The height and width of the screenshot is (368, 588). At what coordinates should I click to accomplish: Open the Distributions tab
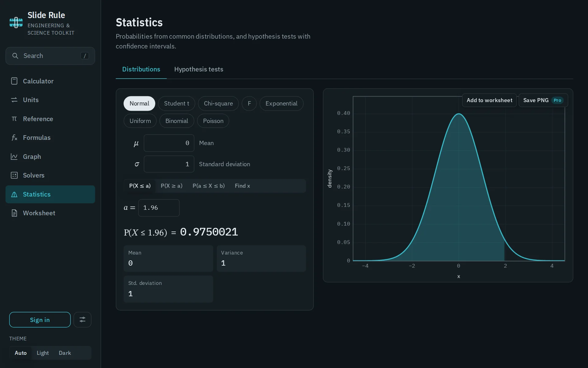141,69
